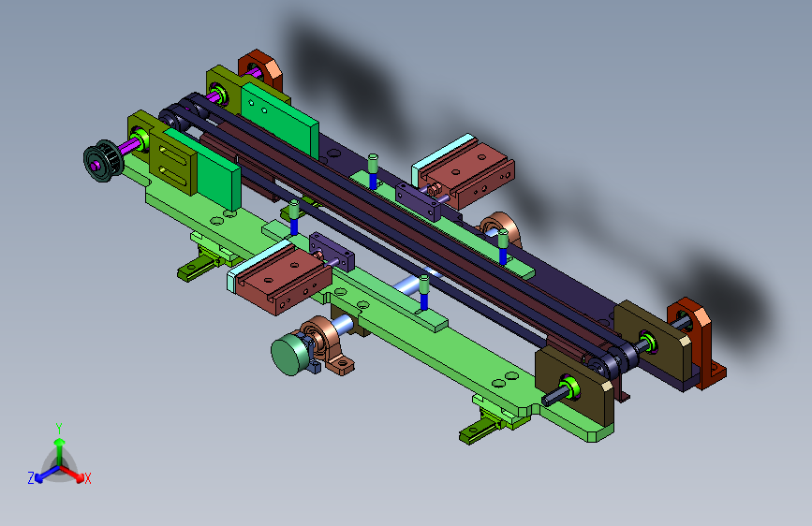This screenshot has height=526, width=812.
Task: Select the round green handwheel disc
Action: point(289,354)
